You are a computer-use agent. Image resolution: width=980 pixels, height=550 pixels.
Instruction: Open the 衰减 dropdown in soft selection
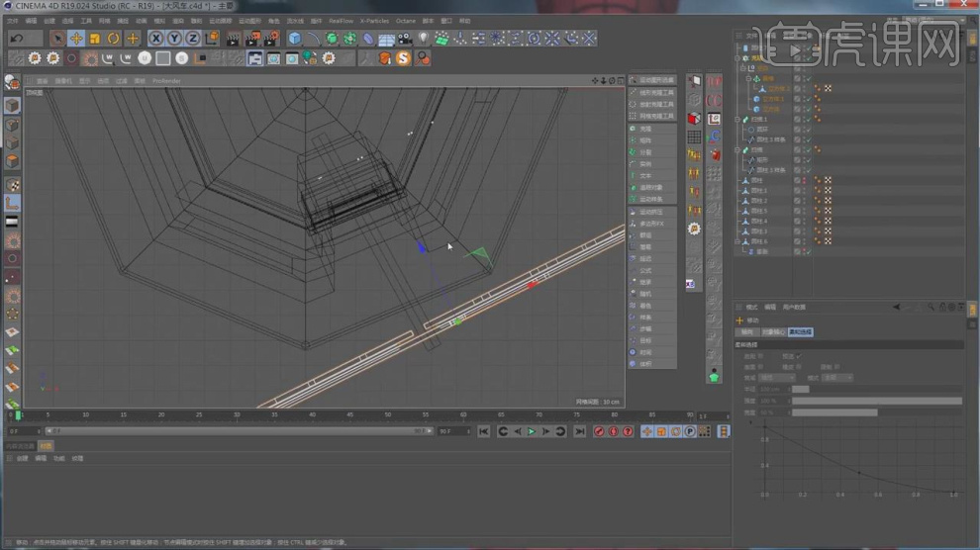click(777, 378)
